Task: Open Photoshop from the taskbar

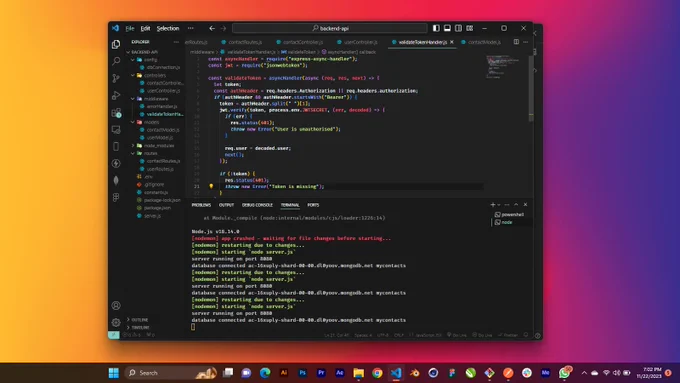Action: [302, 373]
